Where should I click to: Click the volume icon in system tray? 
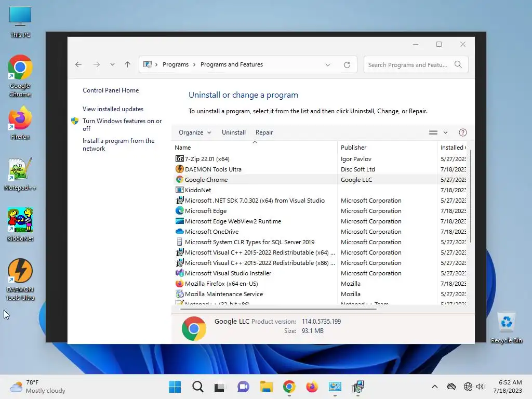[x=480, y=387]
